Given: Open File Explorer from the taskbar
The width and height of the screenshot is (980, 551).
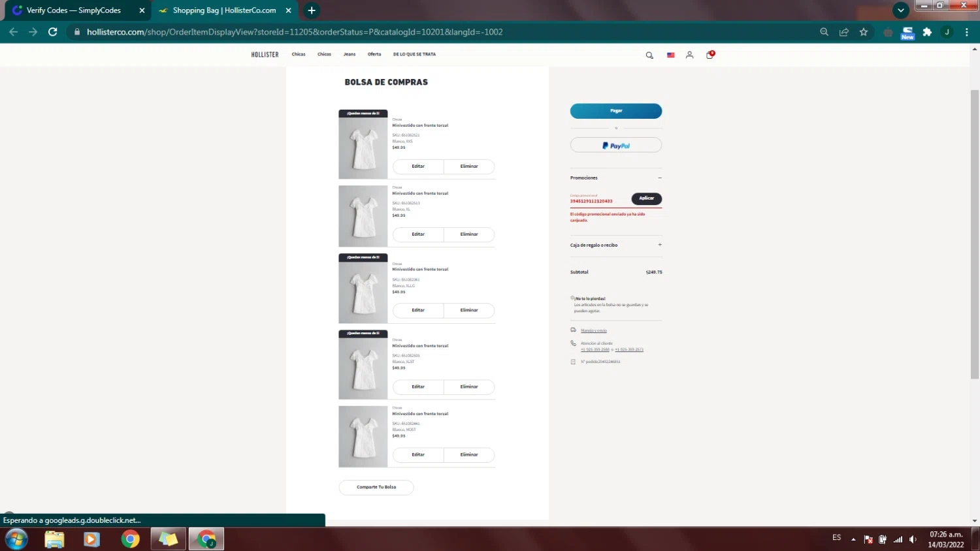Looking at the screenshot, I should click(x=54, y=539).
